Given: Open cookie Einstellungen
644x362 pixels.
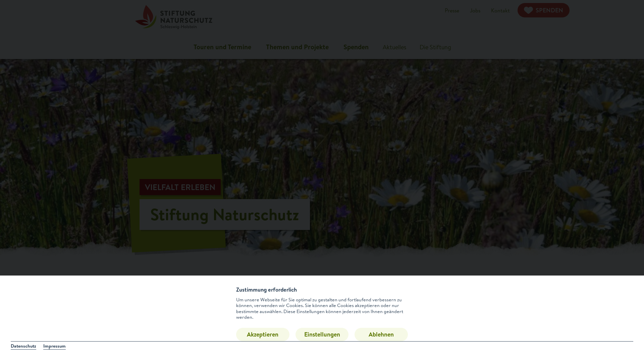Looking at the screenshot, I should click(x=322, y=335).
